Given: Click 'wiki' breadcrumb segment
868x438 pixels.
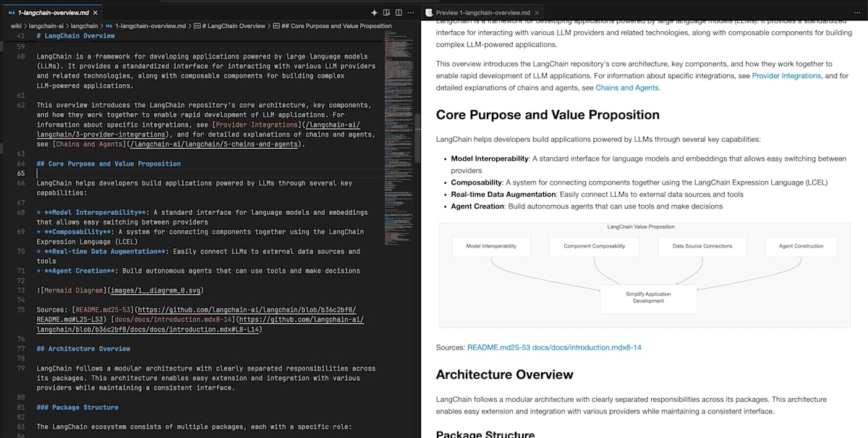Looking at the screenshot, I should pyautogui.click(x=16, y=26).
